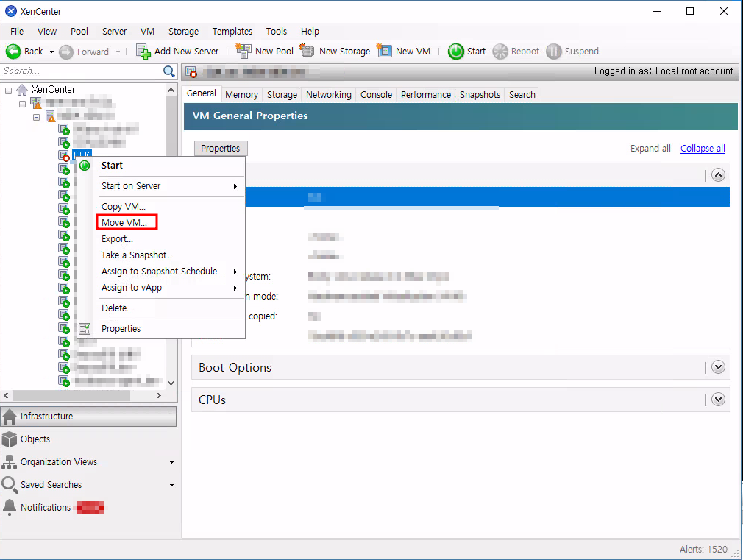The image size is (743, 560).
Task: Click the Collapse all link
Action: click(x=703, y=149)
